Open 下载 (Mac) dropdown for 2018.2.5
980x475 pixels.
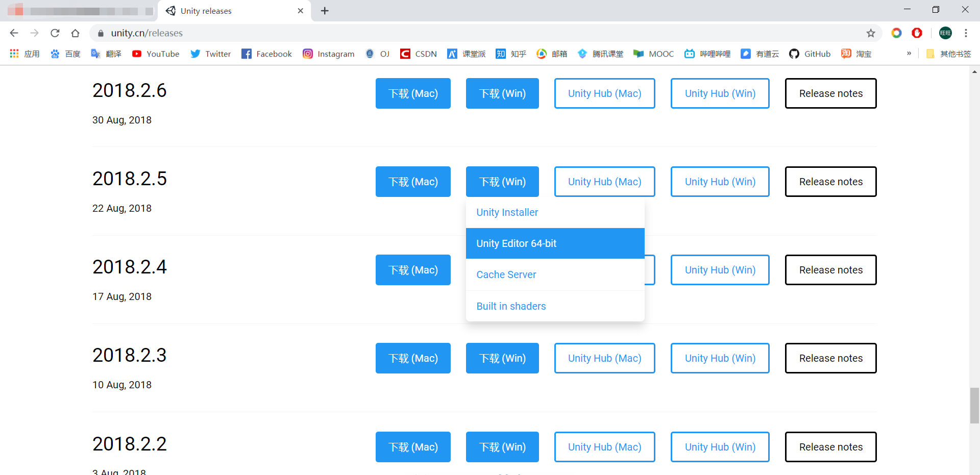point(413,182)
